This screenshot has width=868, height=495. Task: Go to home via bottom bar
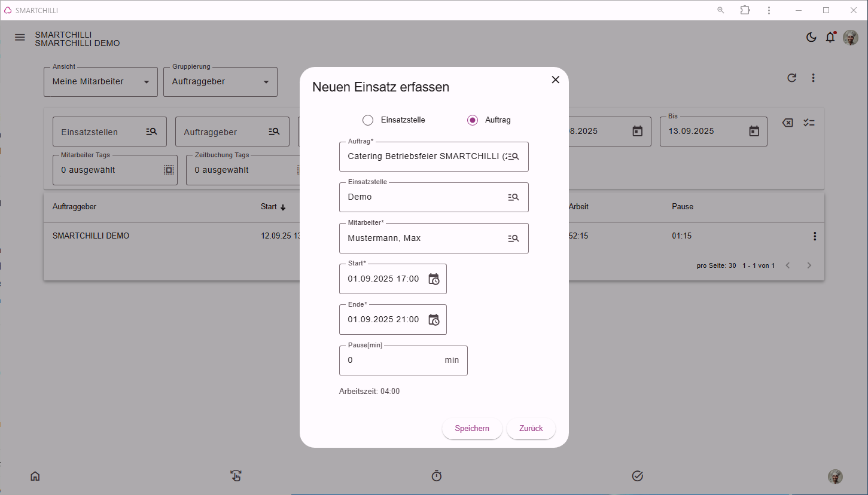click(35, 476)
